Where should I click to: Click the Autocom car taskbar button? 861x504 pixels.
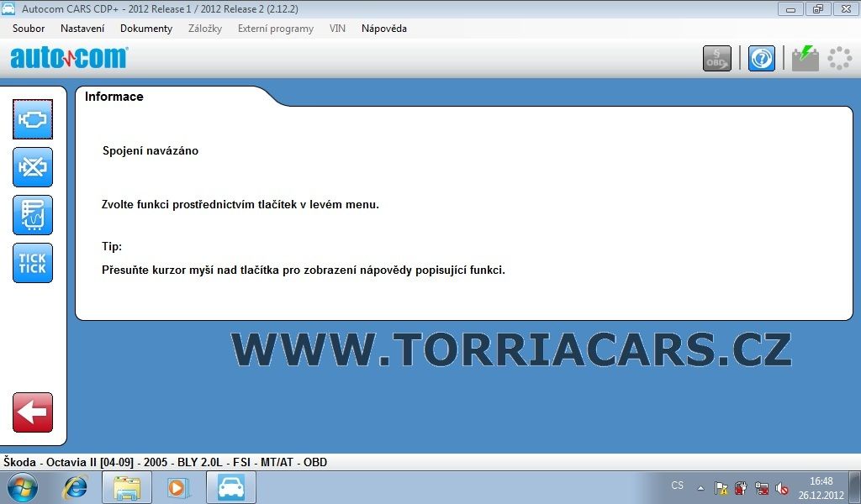pyautogui.click(x=231, y=487)
